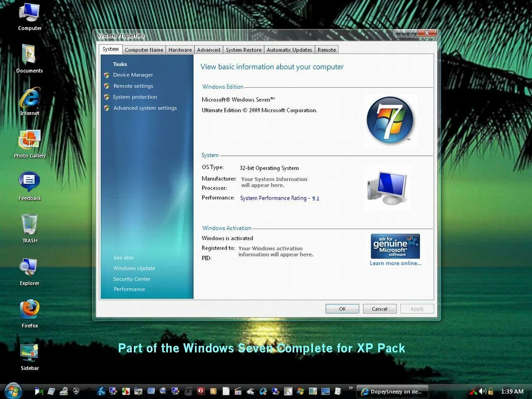Click the shield icon beside Advanced system settings
The height and width of the screenshot is (399, 532).
pyautogui.click(x=107, y=108)
